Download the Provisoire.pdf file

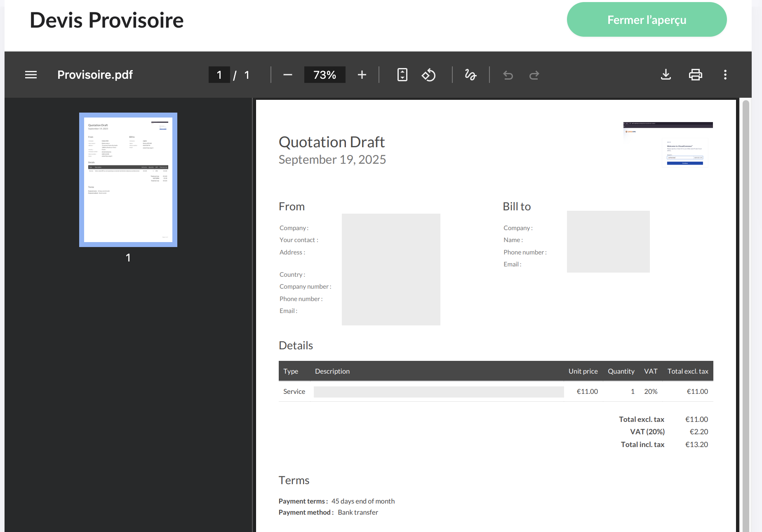(666, 75)
